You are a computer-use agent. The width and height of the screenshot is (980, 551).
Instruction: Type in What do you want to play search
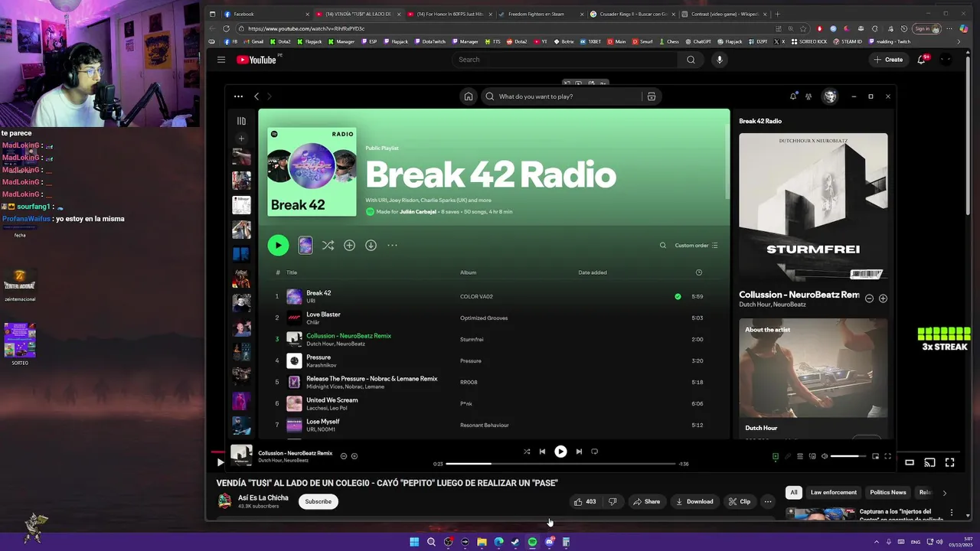tap(567, 96)
